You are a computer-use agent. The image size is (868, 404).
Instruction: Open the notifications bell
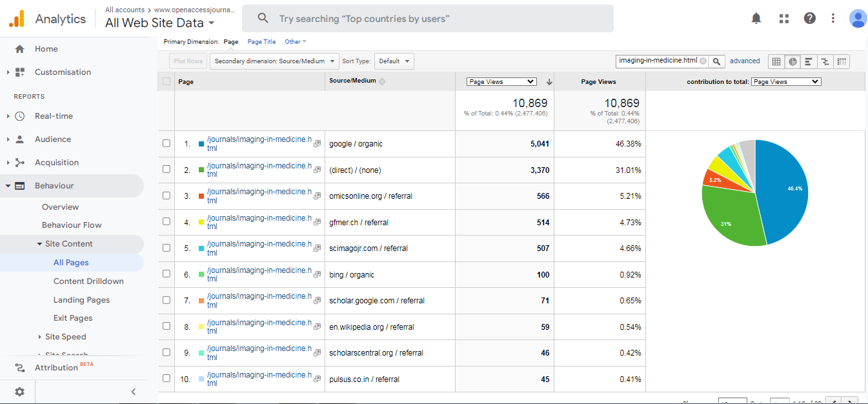click(x=756, y=18)
